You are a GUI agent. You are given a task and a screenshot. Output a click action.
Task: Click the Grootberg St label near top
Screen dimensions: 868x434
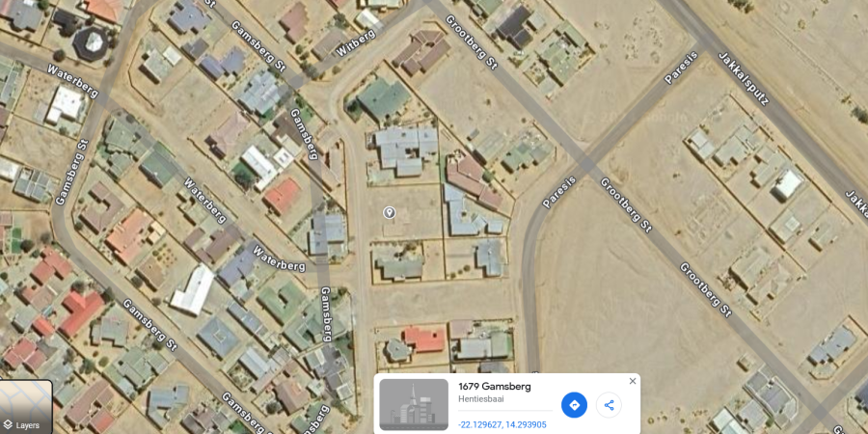(x=472, y=43)
